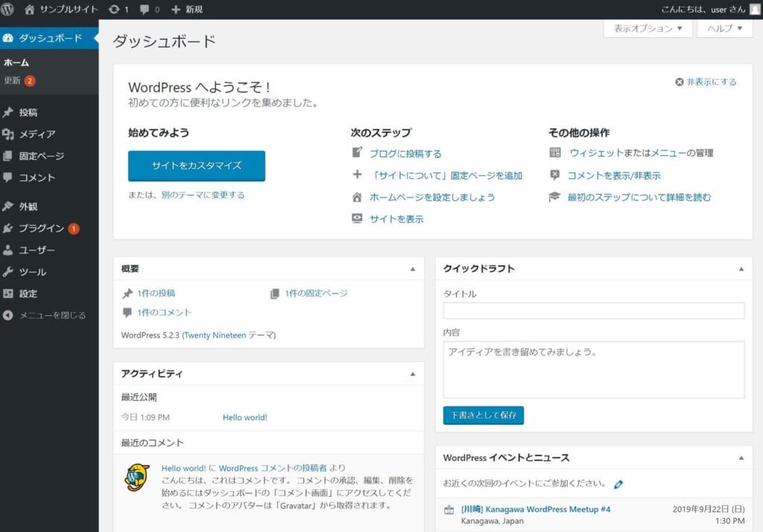
Task: Open the ヘルプ dropdown tab
Action: (x=724, y=28)
